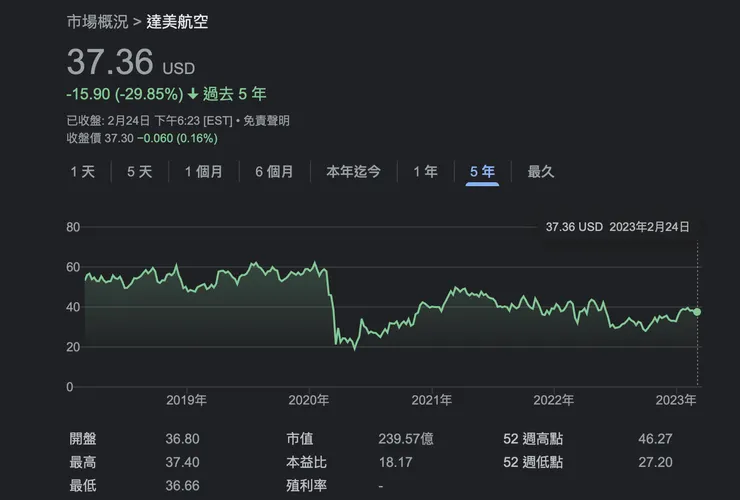Click the 52 週高點 label
This screenshot has width=740, height=500.
pyautogui.click(x=533, y=439)
